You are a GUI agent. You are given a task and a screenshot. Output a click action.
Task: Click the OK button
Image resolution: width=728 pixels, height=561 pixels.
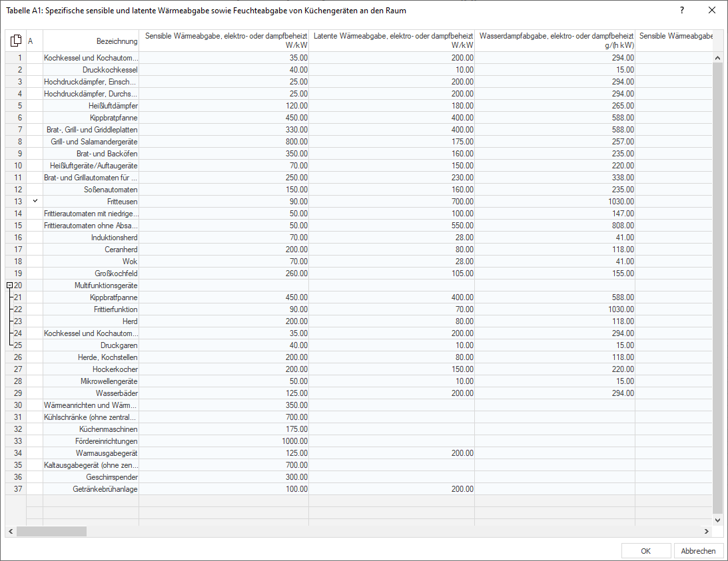(x=646, y=551)
